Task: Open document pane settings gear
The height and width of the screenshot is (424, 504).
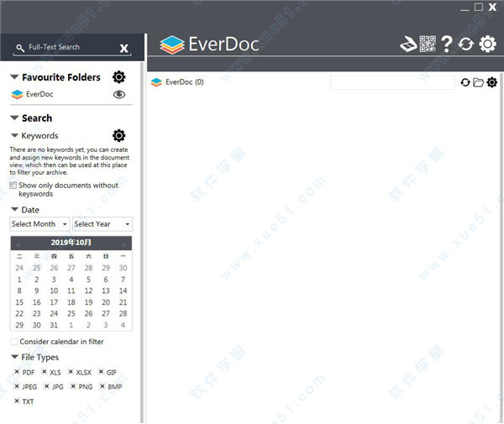Action: pos(491,82)
